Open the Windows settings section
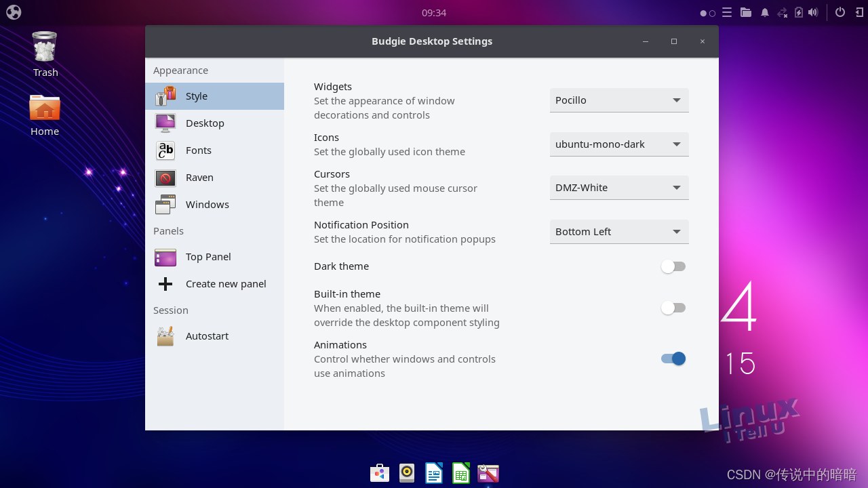This screenshot has width=868, height=488. (x=214, y=205)
